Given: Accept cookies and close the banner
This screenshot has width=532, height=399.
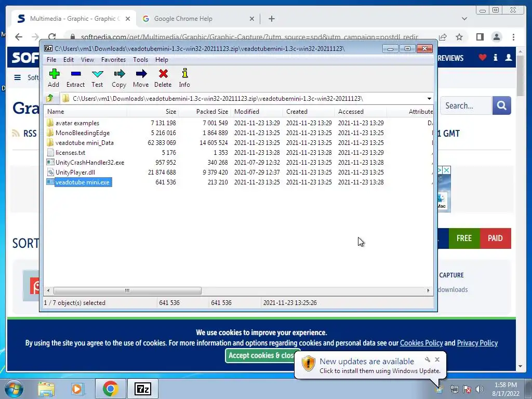Looking at the screenshot, I should point(261,355).
